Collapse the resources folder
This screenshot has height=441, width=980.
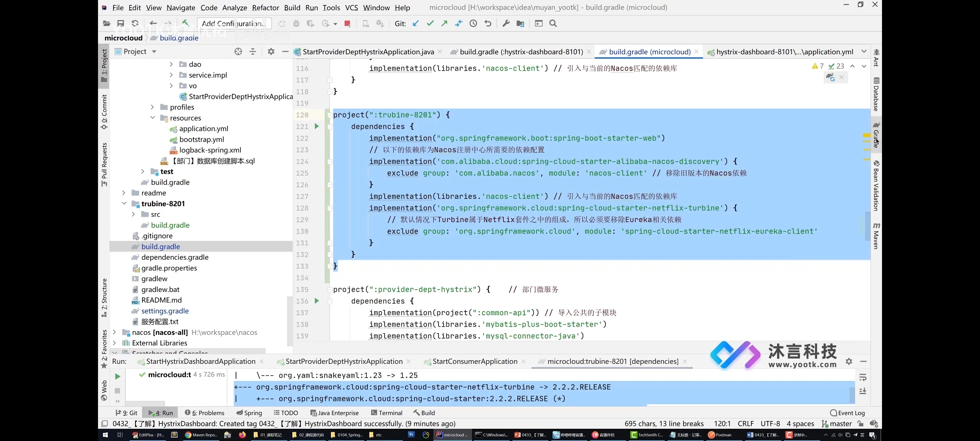(x=152, y=118)
